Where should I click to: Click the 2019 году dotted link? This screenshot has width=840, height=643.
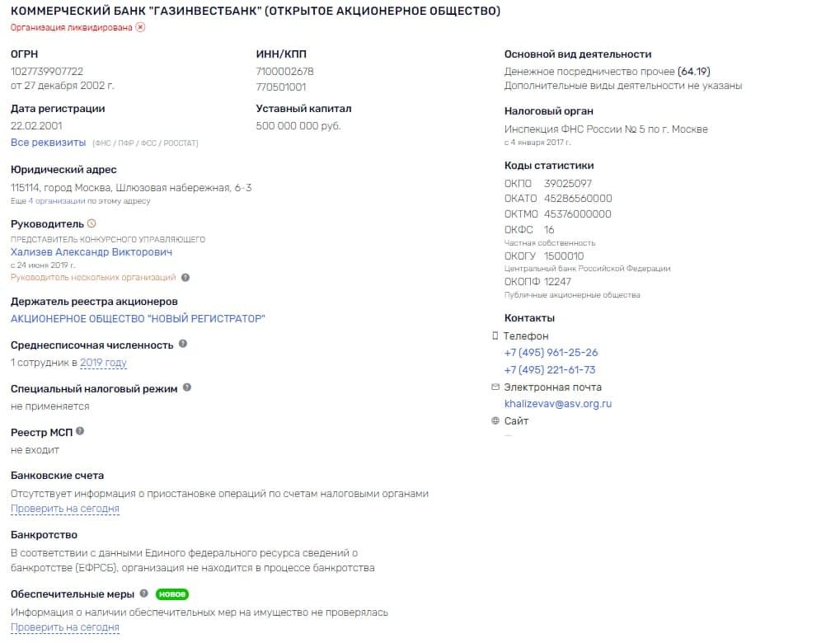pyautogui.click(x=103, y=363)
